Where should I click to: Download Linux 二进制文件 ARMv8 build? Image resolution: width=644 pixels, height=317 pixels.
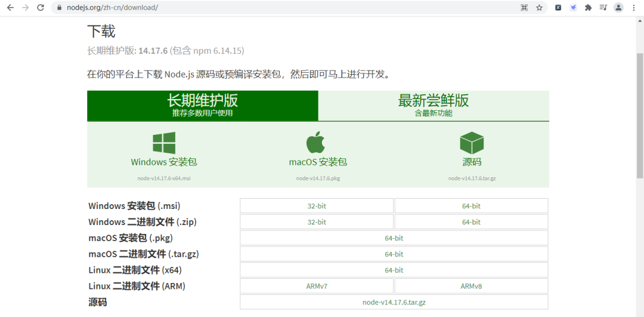pyautogui.click(x=471, y=286)
